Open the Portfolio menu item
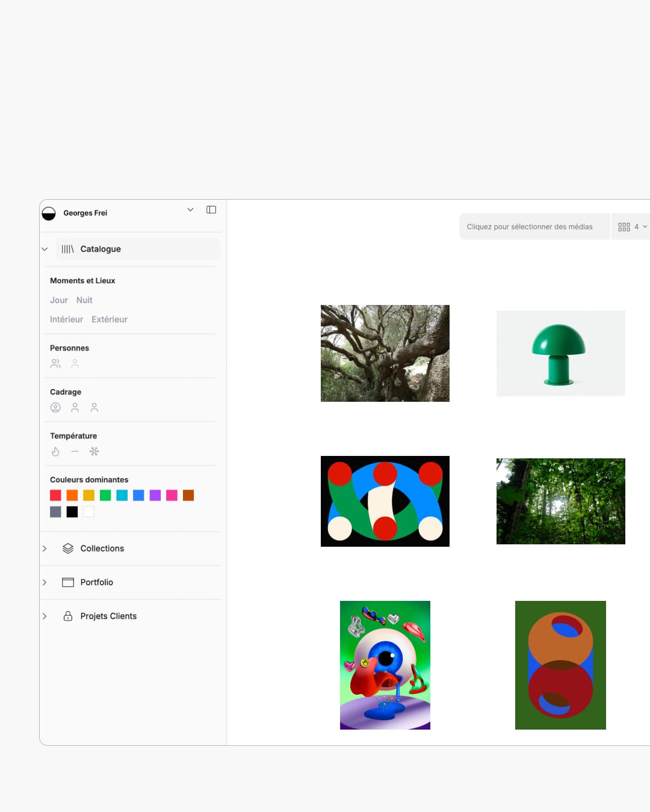 point(96,582)
